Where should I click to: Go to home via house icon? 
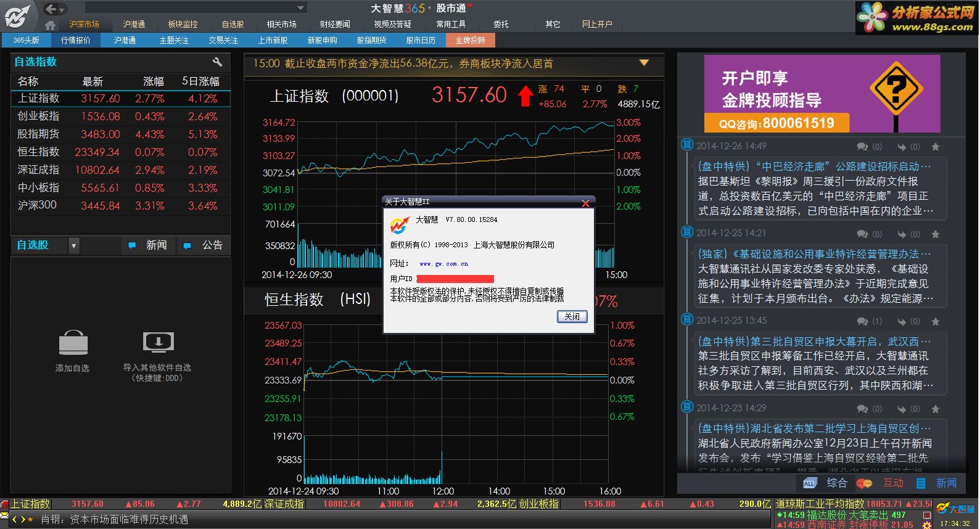coord(51,25)
